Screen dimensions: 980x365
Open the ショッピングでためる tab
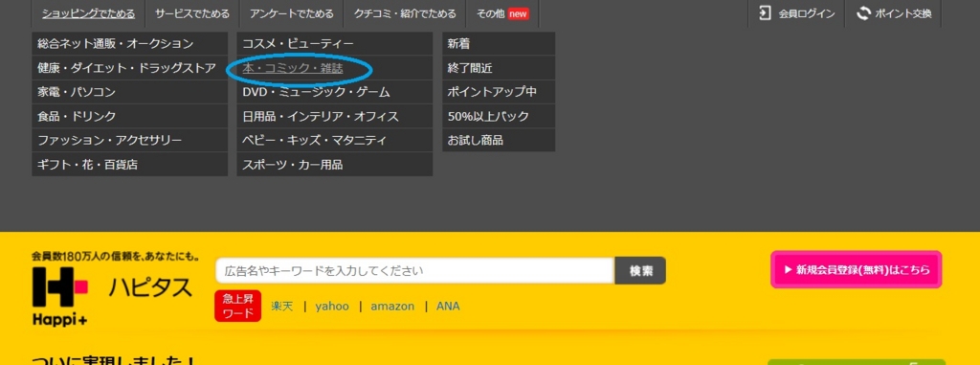pyautogui.click(x=88, y=13)
